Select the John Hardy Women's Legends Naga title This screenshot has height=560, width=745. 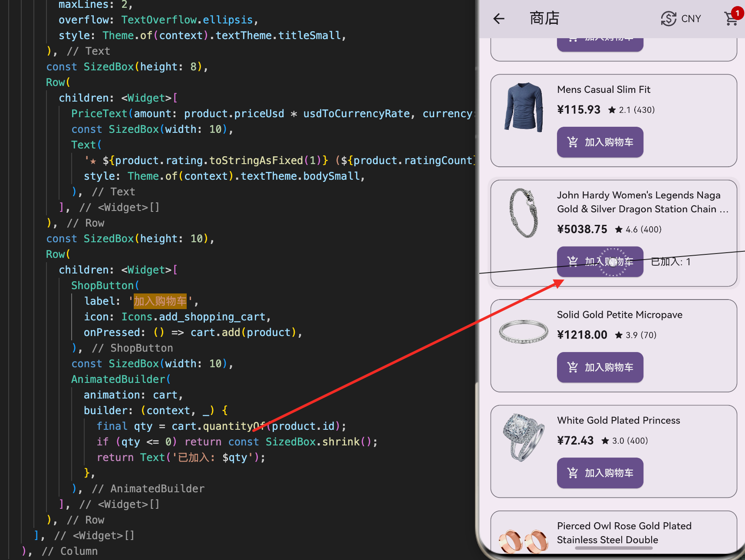(643, 202)
